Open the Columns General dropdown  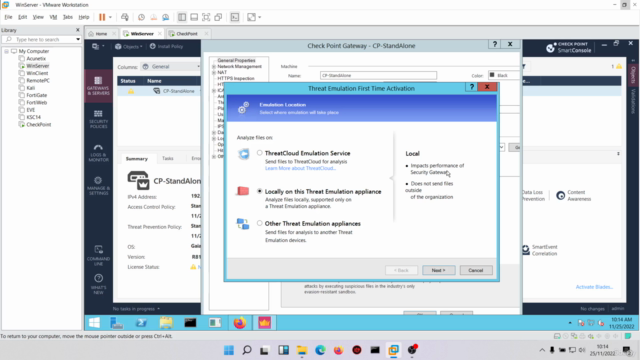click(x=171, y=67)
